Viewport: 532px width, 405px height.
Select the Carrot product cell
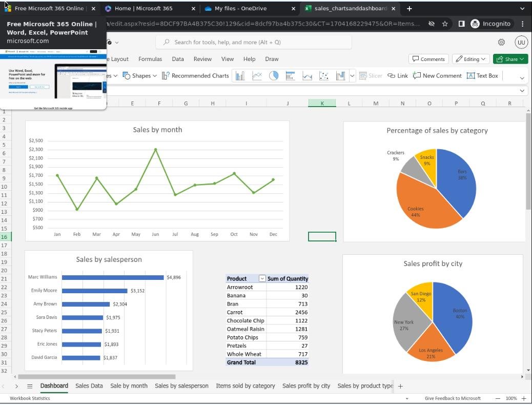tap(245, 312)
